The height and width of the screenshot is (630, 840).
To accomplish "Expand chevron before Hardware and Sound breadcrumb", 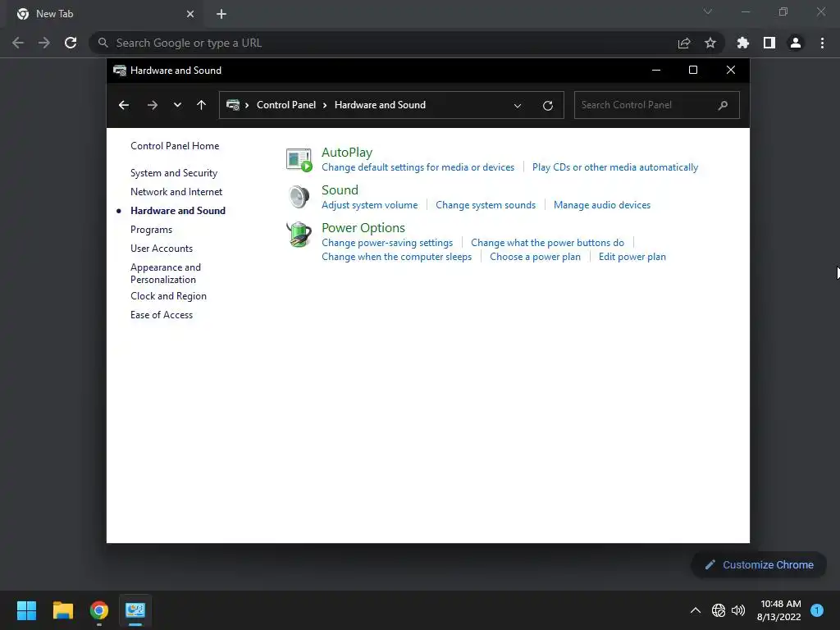I will pyautogui.click(x=325, y=105).
